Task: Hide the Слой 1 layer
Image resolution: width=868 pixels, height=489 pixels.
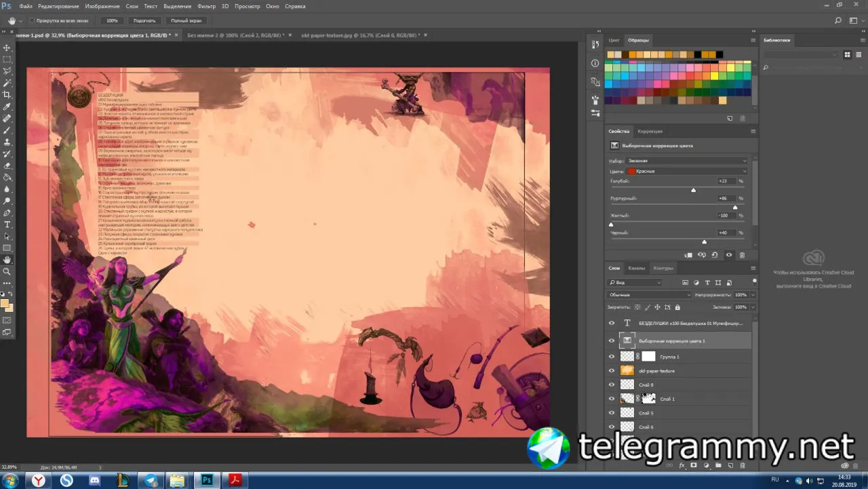Action: (x=611, y=399)
